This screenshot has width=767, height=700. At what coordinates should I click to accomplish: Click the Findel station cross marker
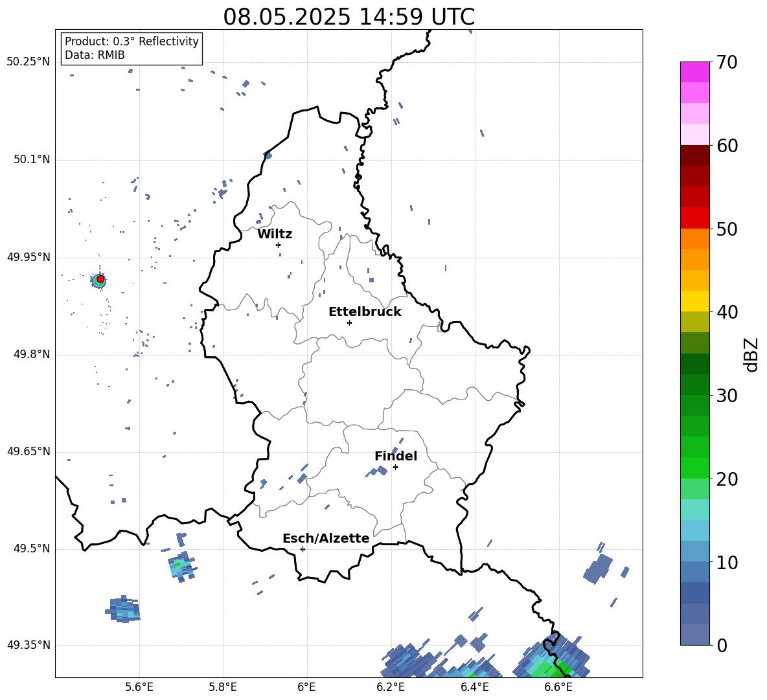tap(395, 468)
